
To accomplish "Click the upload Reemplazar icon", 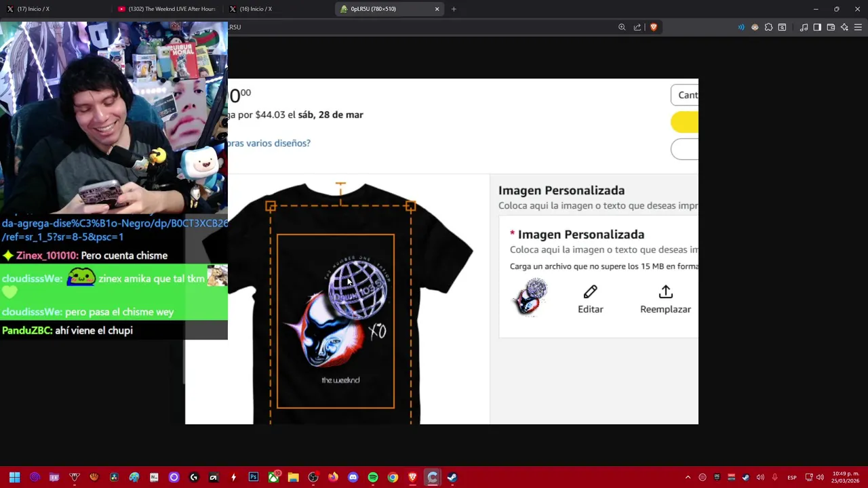I will click(665, 292).
